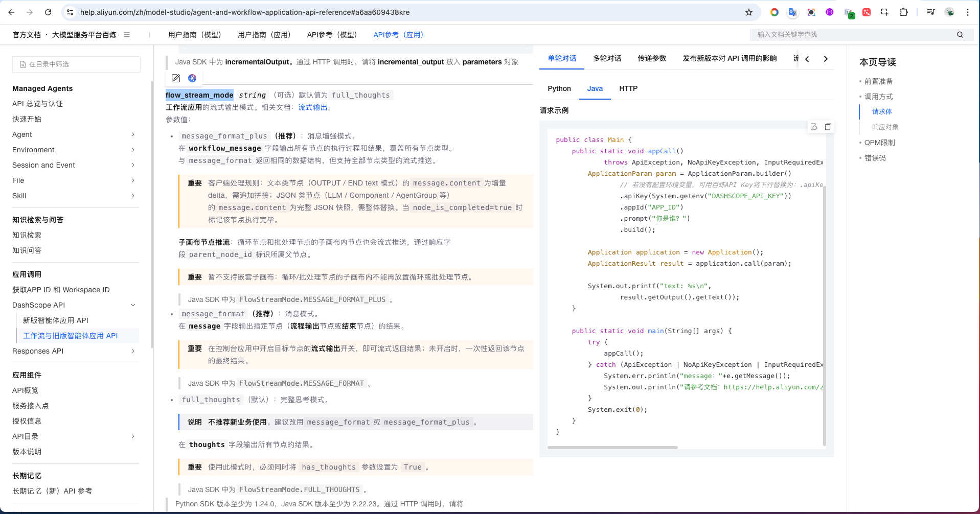The image size is (980, 514).
Task: Click the sidebar 在目录中筛选 filter field
Action: pyautogui.click(x=76, y=64)
